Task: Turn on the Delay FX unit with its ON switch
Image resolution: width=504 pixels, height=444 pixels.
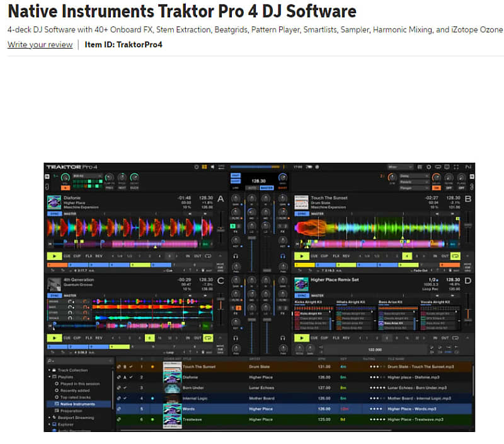Action: coord(437,187)
